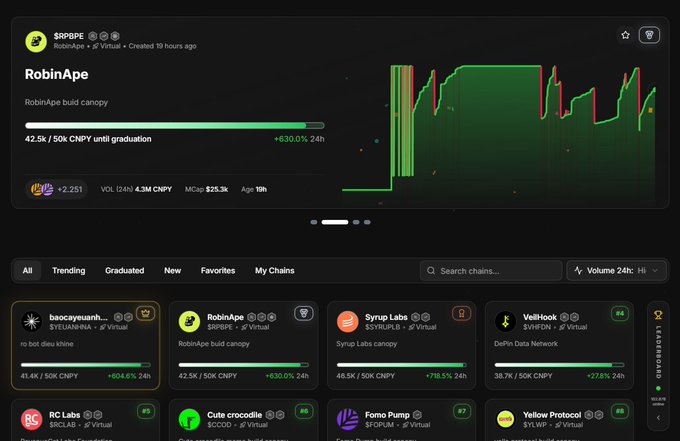This screenshot has height=441, width=680.
Task: Expand leaderboard panel with chevron arrow
Action: pyautogui.click(x=658, y=418)
